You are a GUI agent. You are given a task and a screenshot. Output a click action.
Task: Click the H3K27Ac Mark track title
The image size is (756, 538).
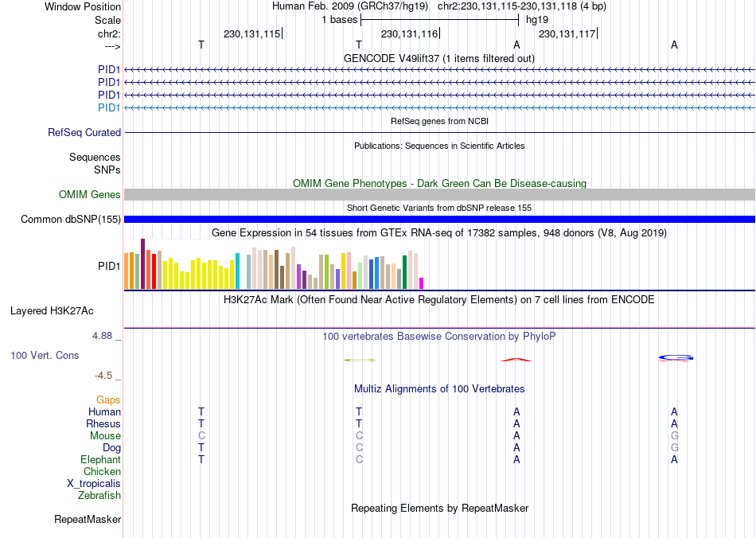438,300
